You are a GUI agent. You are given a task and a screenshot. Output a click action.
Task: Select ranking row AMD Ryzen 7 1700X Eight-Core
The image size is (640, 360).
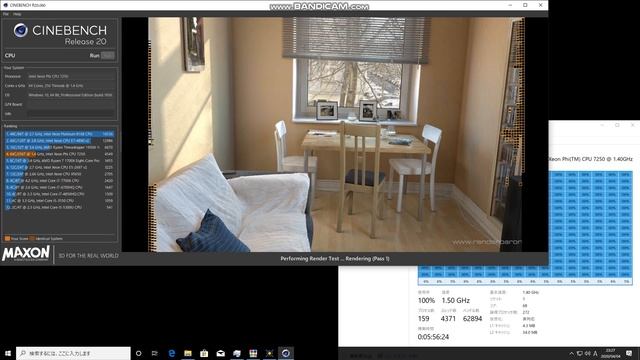tap(60, 161)
